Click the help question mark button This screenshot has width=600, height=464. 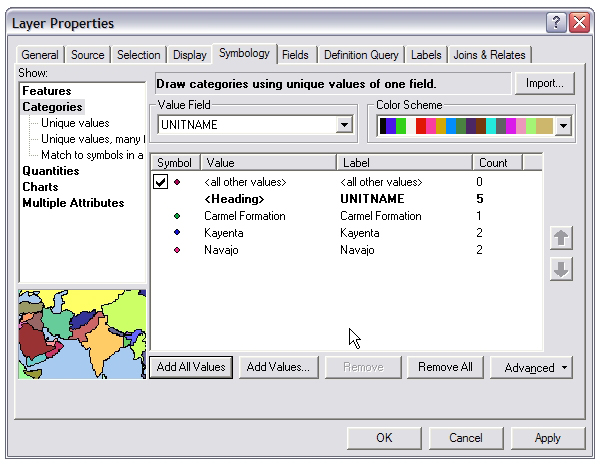pos(556,22)
